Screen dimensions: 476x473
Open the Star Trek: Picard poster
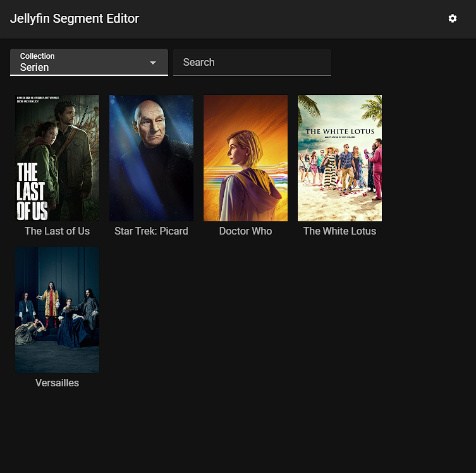151,158
